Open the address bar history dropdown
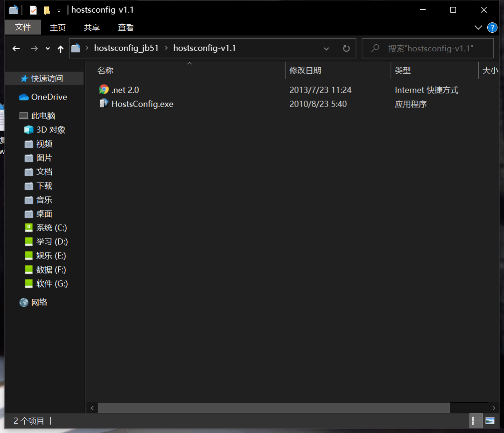 click(x=326, y=48)
